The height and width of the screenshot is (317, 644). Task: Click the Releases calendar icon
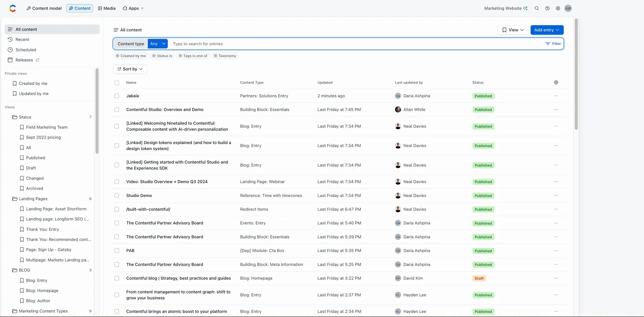pyautogui.click(x=10, y=60)
